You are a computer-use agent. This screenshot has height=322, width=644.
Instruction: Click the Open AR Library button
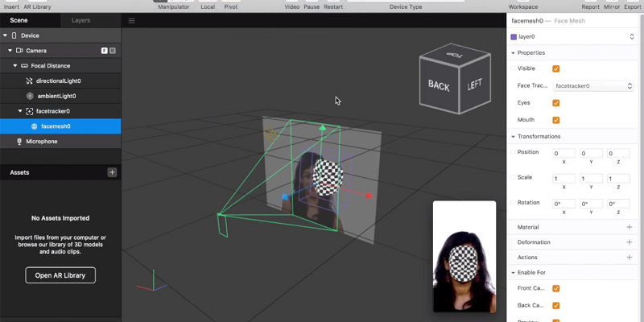pos(60,275)
